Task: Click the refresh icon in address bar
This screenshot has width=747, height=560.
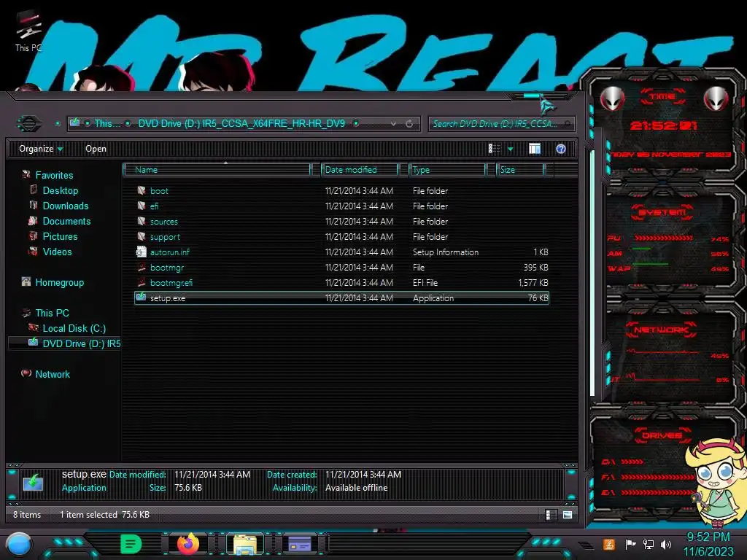Action: click(409, 124)
